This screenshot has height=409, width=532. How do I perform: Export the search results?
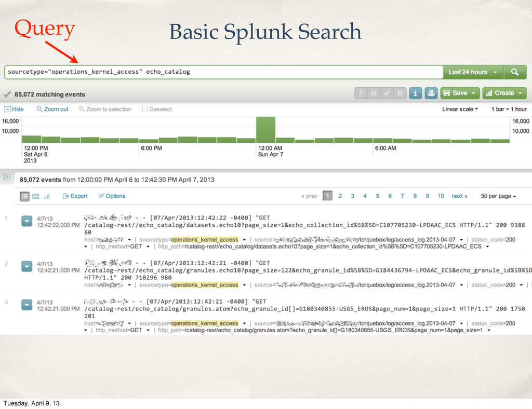coord(75,196)
